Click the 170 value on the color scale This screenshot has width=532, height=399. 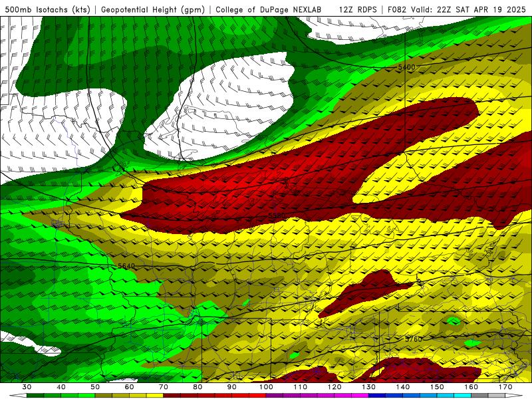(505, 387)
